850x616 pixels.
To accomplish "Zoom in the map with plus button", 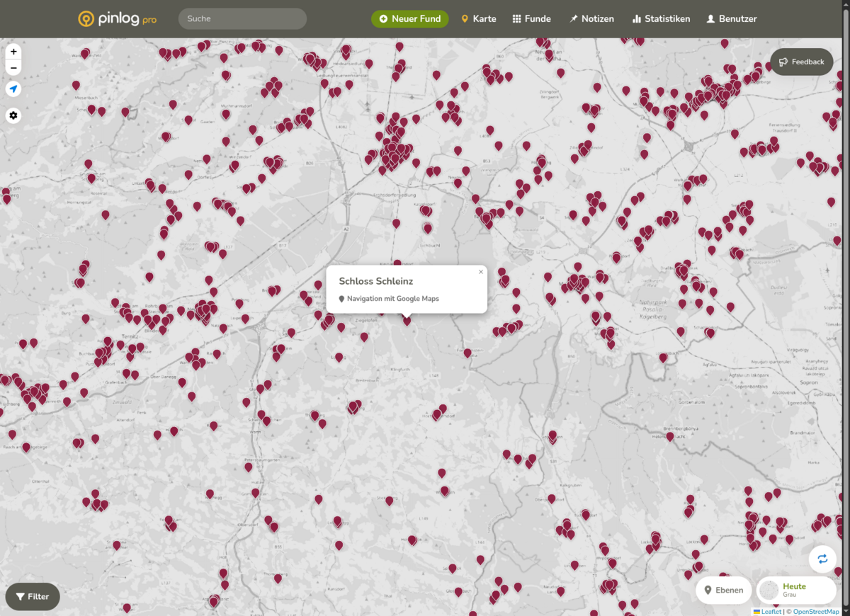I will [x=13, y=52].
